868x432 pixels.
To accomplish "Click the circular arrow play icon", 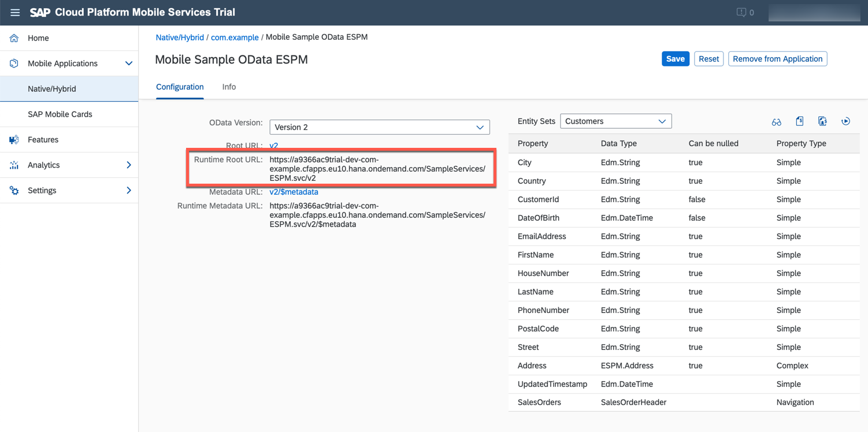I will pyautogui.click(x=845, y=121).
